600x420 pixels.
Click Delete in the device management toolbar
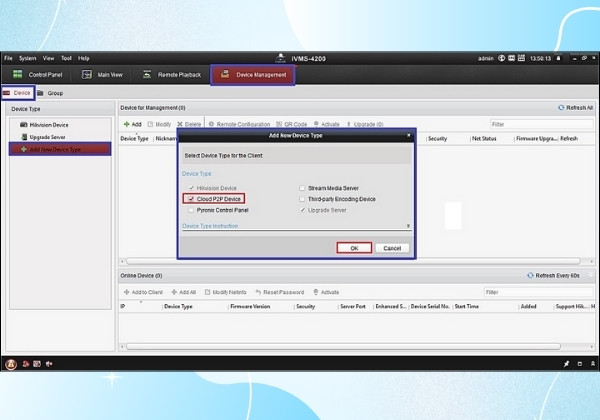[x=189, y=124]
